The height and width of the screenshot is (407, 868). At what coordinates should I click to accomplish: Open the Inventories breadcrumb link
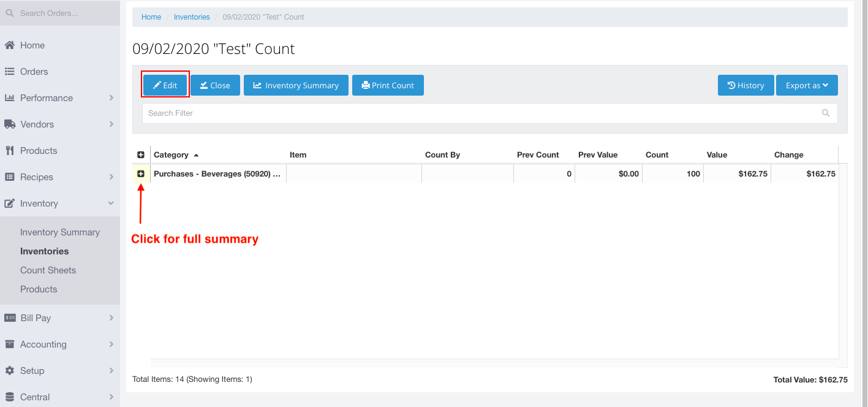pos(192,17)
